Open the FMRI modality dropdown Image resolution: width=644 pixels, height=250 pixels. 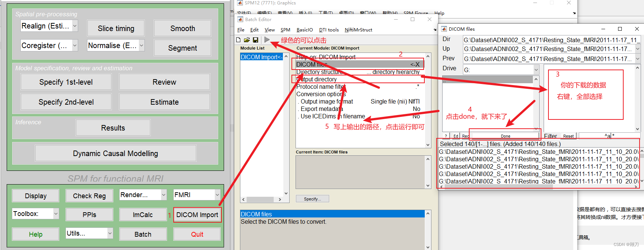click(x=217, y=195)
